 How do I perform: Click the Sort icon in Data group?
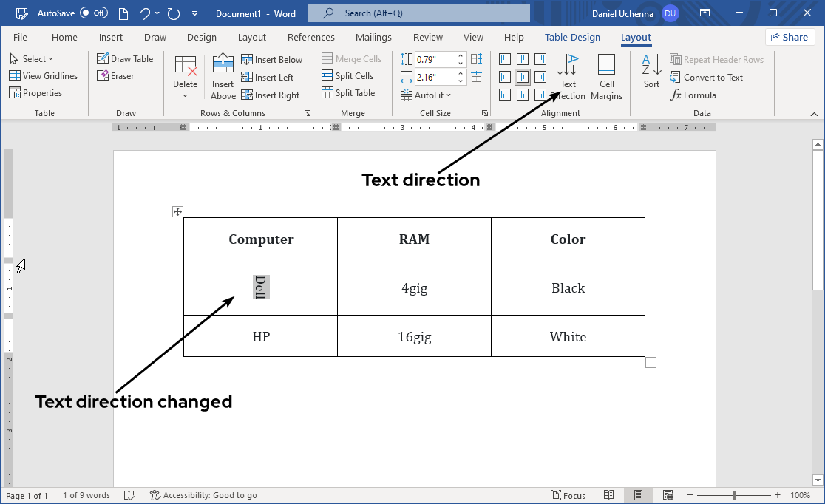pos(650,70)
